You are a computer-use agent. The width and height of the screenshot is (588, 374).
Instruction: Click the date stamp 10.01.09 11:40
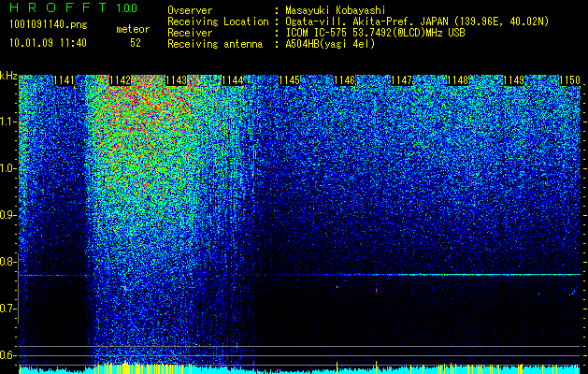point(48,43)
